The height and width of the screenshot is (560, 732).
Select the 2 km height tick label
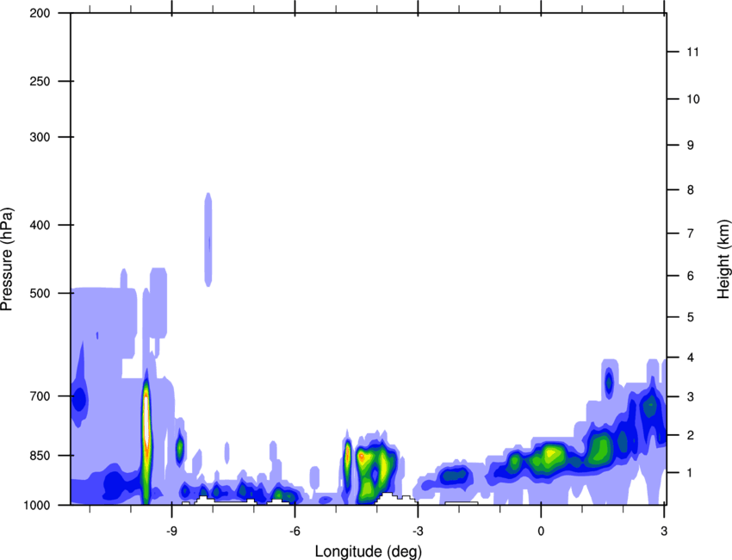point(691,435)
